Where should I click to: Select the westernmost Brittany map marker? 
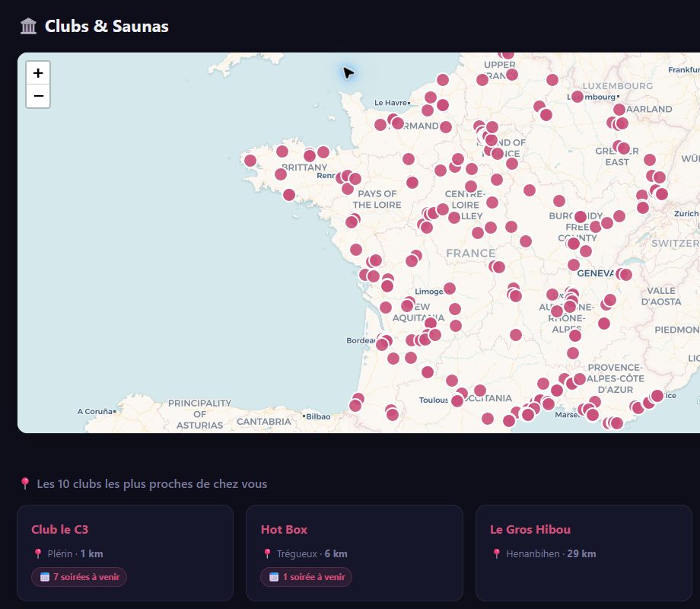[250, 161]
